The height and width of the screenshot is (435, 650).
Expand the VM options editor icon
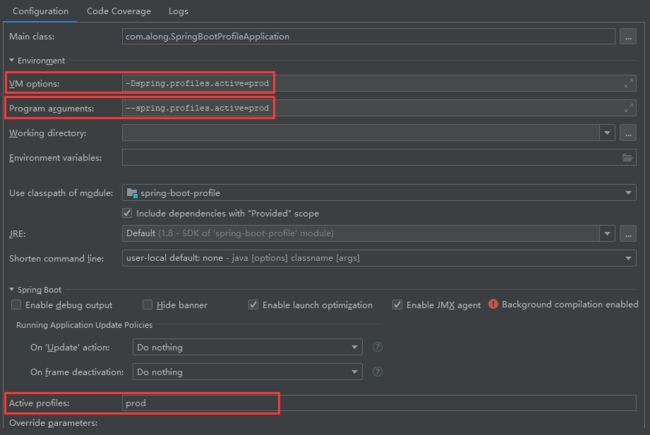point(628,83)
